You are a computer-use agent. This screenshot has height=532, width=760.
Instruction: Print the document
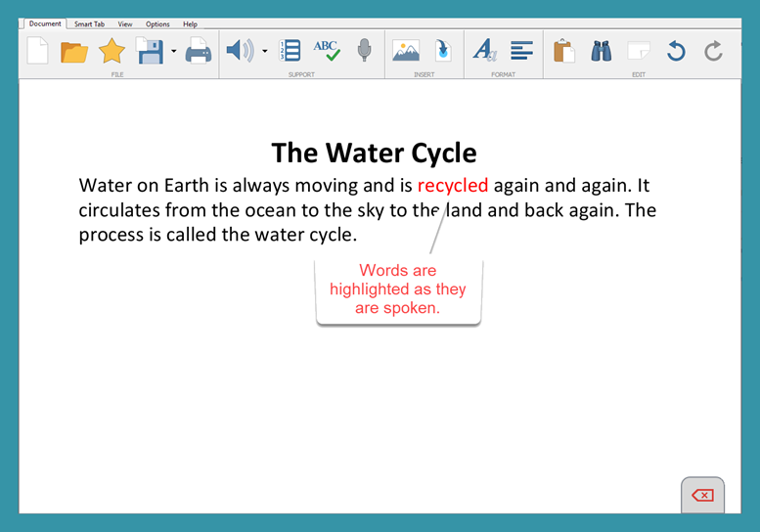point(199,51)
